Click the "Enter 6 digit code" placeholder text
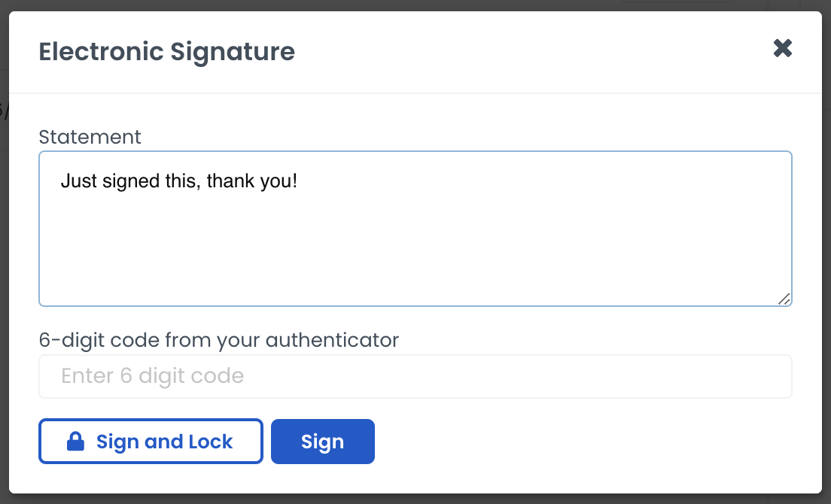The image size is (831, 504). coord(152,376)
